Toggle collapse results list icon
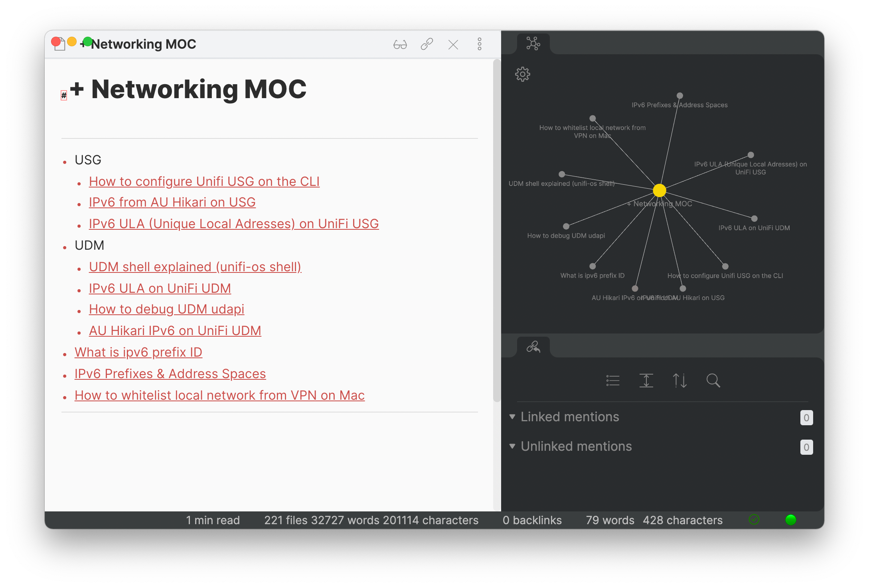 (612, 381)
